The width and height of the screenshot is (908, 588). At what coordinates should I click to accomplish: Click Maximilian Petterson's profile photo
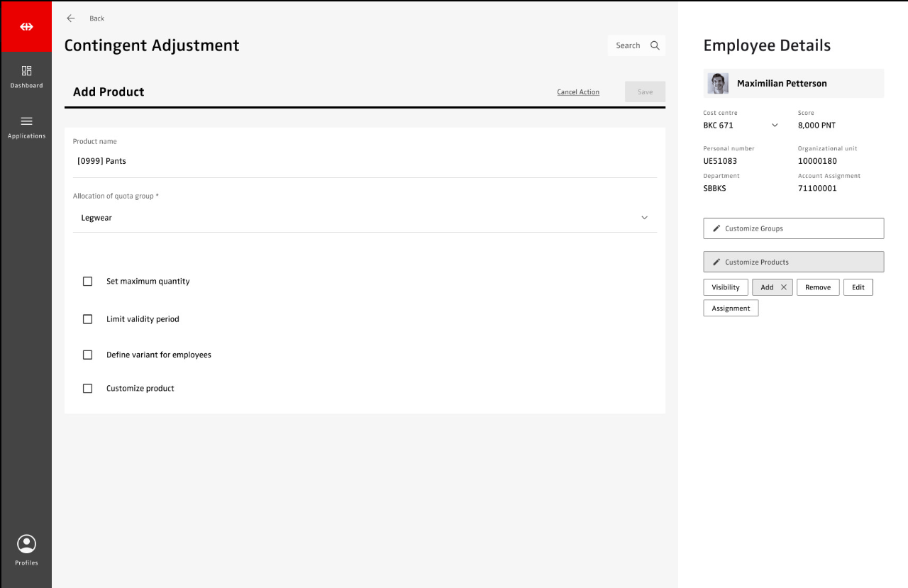(x=718, y=84)
